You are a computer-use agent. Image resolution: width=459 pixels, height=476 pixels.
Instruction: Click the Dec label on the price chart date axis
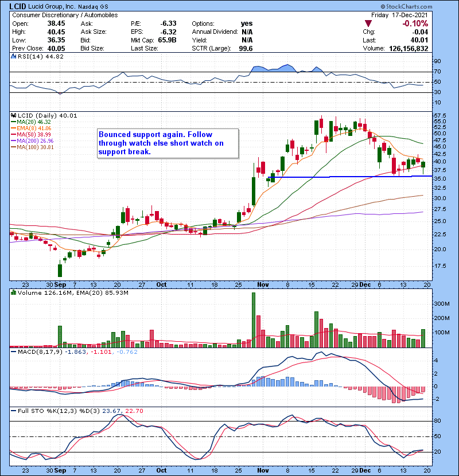click(365, 284)
